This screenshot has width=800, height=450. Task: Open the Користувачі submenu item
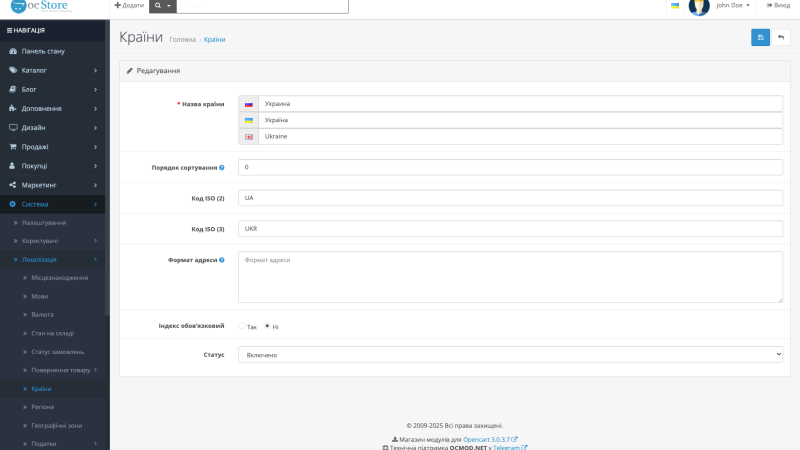click(x=53, y=241)
